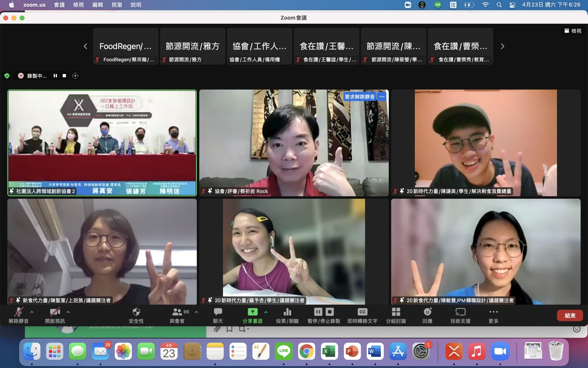The width and height of the screenshot is (588, 368).
Task: Click the livestream circle icon after recording controls
Action: (75, 76)
